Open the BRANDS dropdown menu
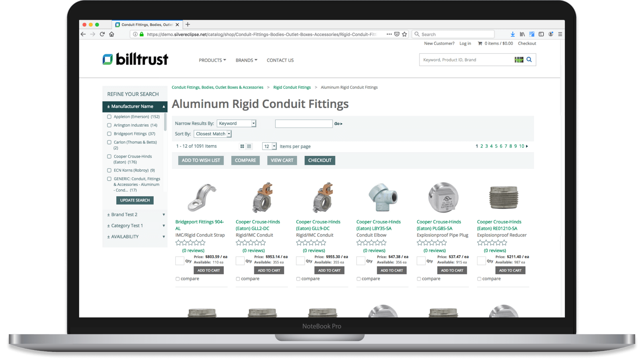The width and height of the screenshot is (644, 362). pos(246,60)
